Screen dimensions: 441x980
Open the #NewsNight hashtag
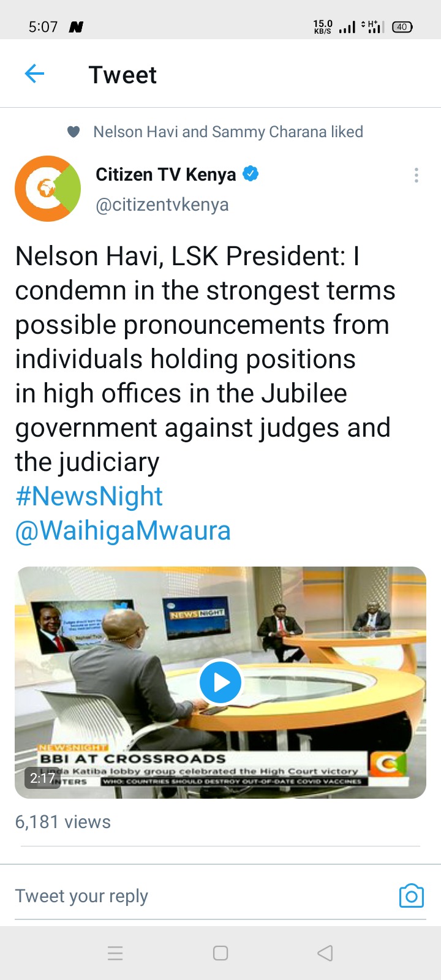click(89, 496)
